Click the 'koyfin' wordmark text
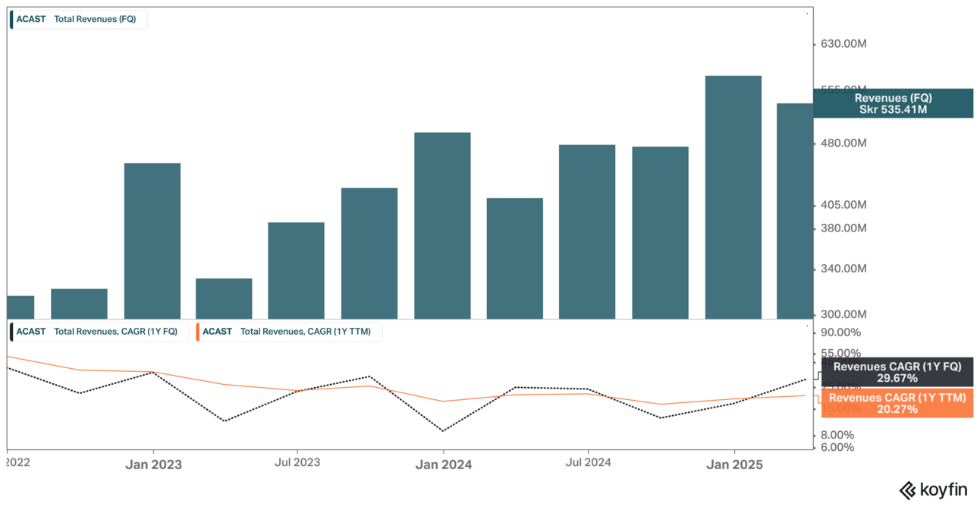Viewport: 980px width, 507px height. (944, 491)
